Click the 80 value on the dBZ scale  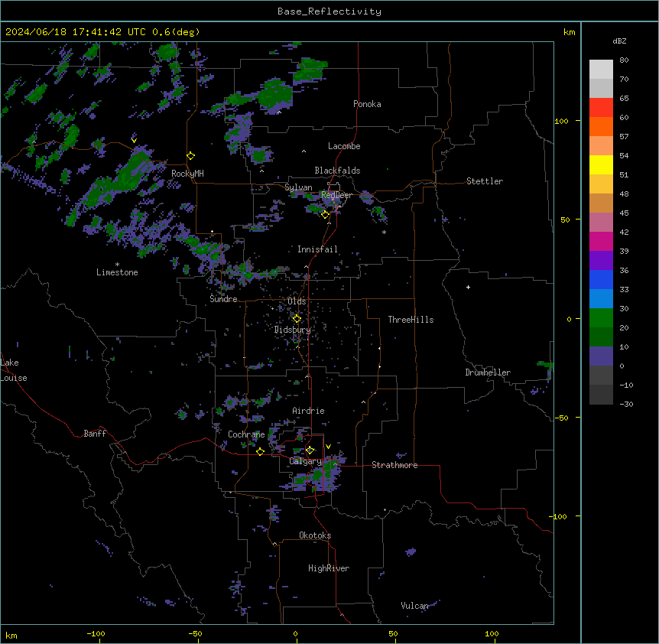coord(624,60)
